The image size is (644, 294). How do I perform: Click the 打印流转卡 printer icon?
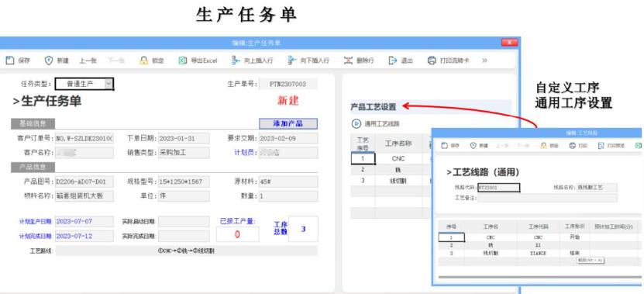tap(432, 61)
